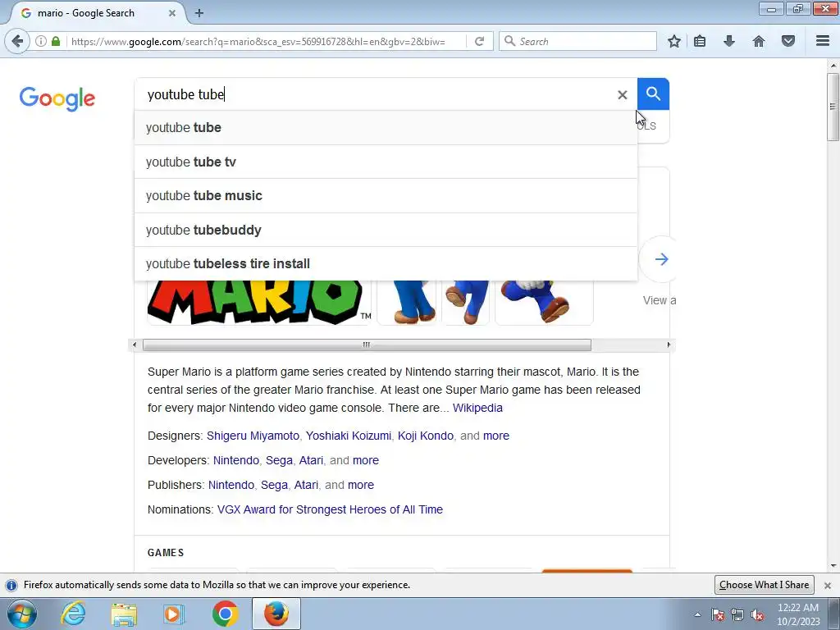Clear the Google search box with X
This screenshot has width=840, height=630.
(x=622, y=95)
